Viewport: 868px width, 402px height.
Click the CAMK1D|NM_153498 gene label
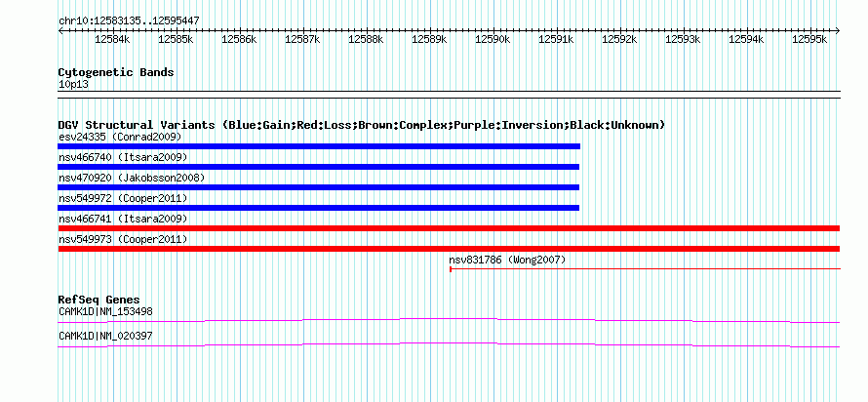pos(105,311)
